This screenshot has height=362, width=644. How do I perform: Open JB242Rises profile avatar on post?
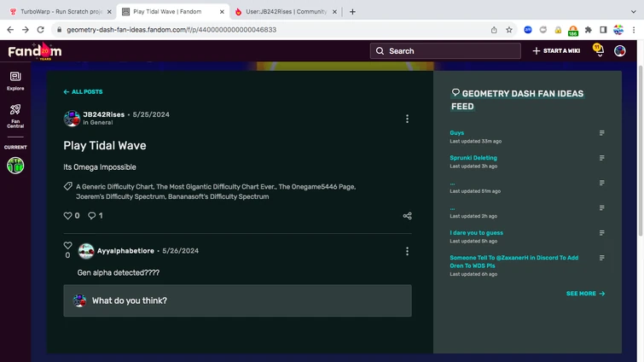point(72,119)
